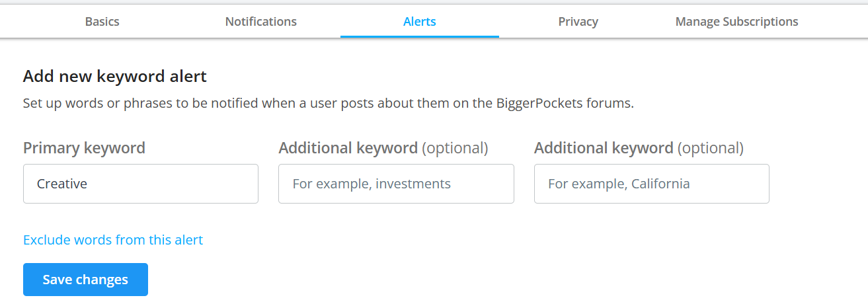The height and width of the screenshot is (306, 868).
Task: Open the Manage Subscriptions tab
Action: click(x=736, y=22)
